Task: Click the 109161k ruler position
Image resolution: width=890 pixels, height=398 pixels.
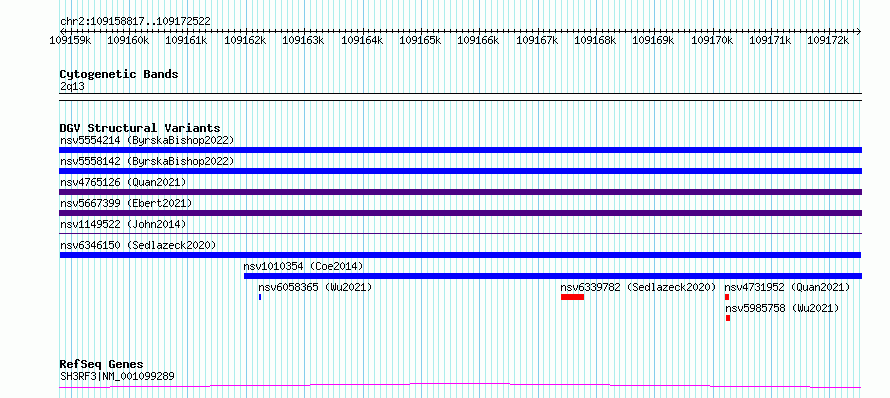Action: point(186,40)
